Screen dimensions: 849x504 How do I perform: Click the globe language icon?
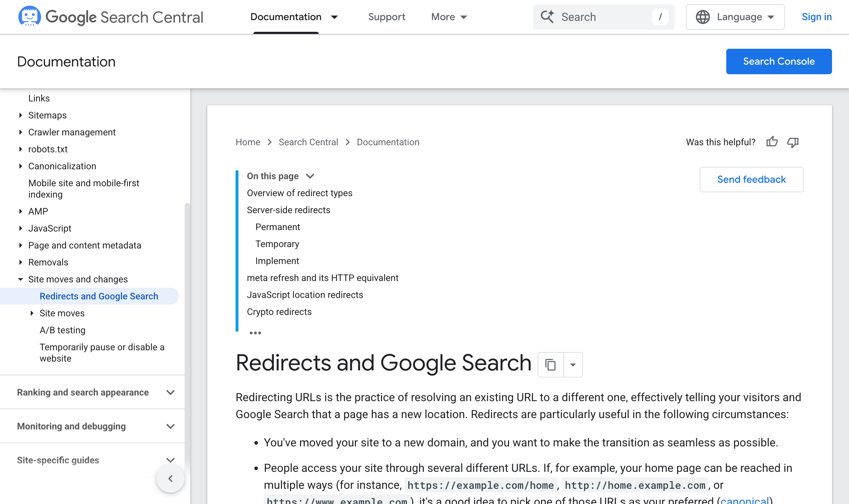pos(703,17)
